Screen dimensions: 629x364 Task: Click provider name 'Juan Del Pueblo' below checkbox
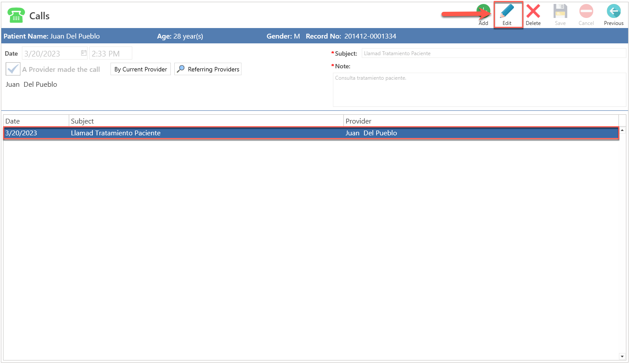[31, 85]
